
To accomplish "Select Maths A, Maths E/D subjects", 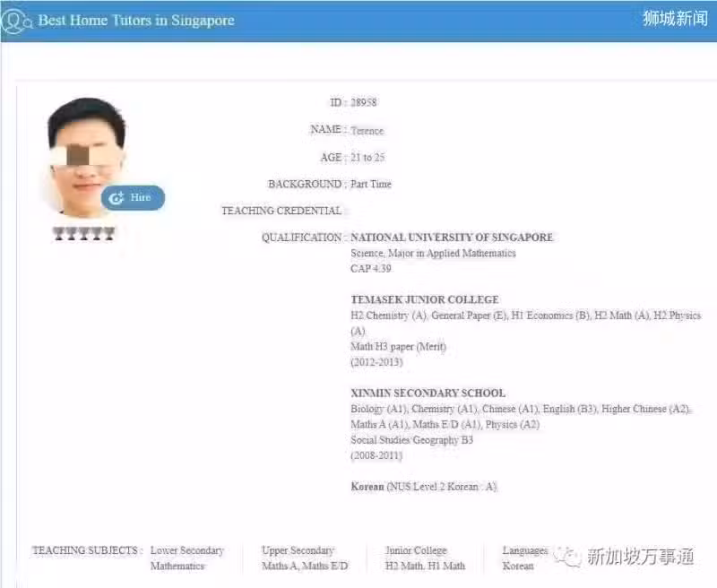I will pyautogui.click(x=305, y=566).
